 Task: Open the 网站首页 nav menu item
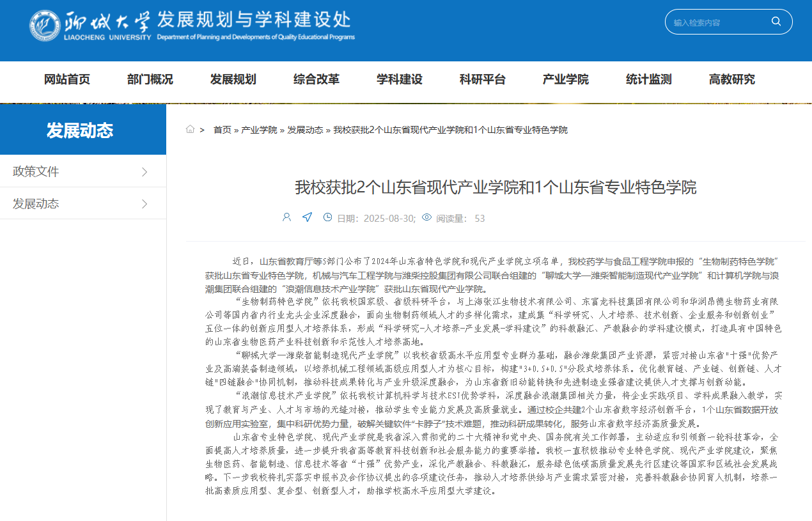pyautogui.click(x=67, y=80)
